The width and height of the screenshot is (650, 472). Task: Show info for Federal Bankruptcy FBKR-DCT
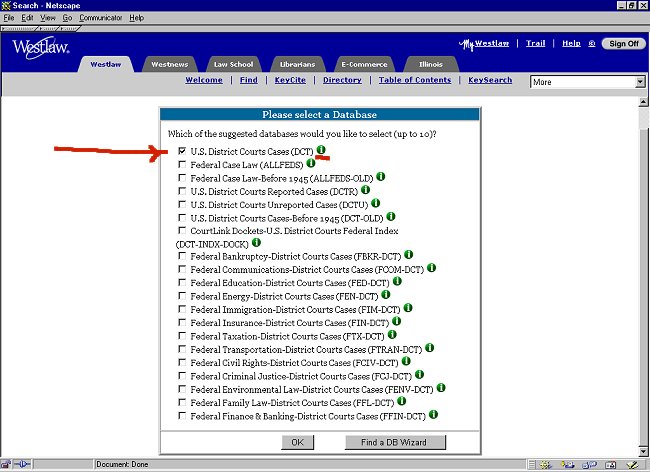point(408,254)
